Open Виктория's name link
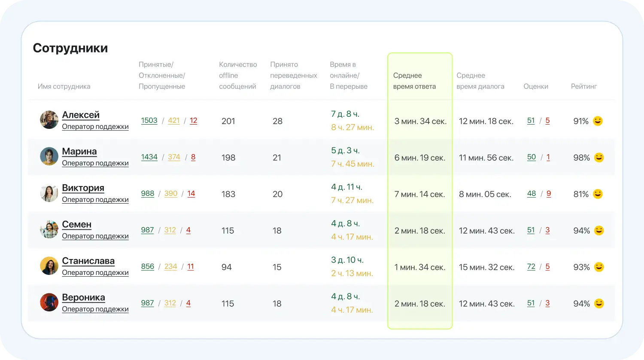The image size is (644, 360). pyautogui.click(x=83, y=188)
